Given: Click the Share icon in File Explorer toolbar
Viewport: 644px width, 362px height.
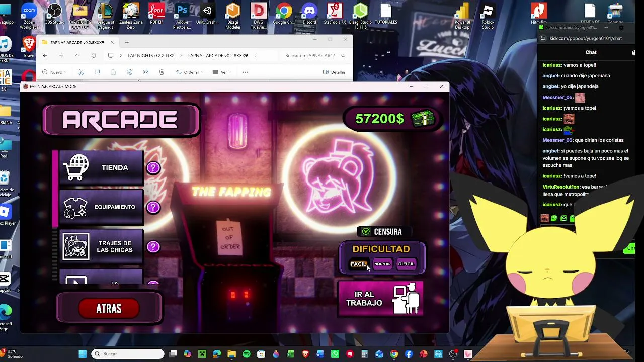Looking at the screenshot, I should click(x=145, y=72).
